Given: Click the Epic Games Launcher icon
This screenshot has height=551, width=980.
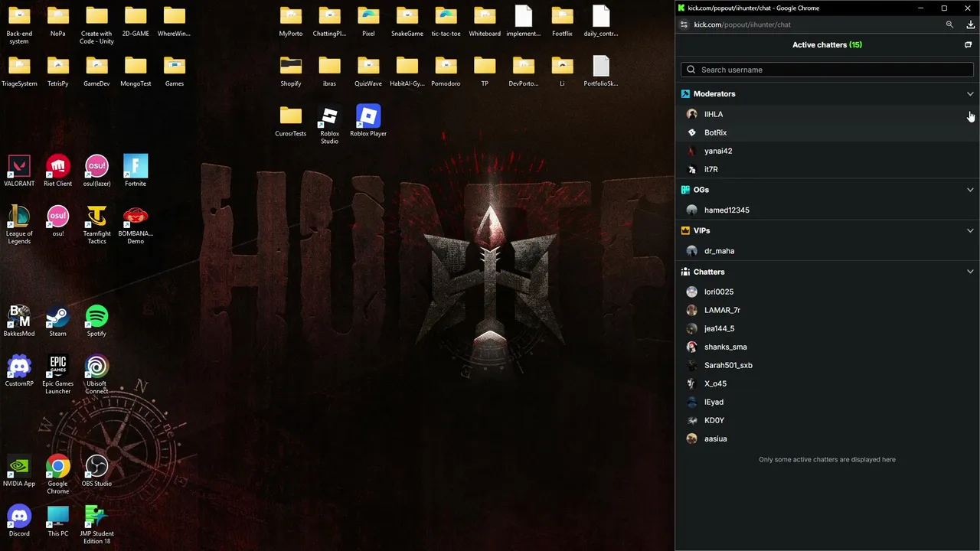Looking at the screenshot, I should pos(58,375).
